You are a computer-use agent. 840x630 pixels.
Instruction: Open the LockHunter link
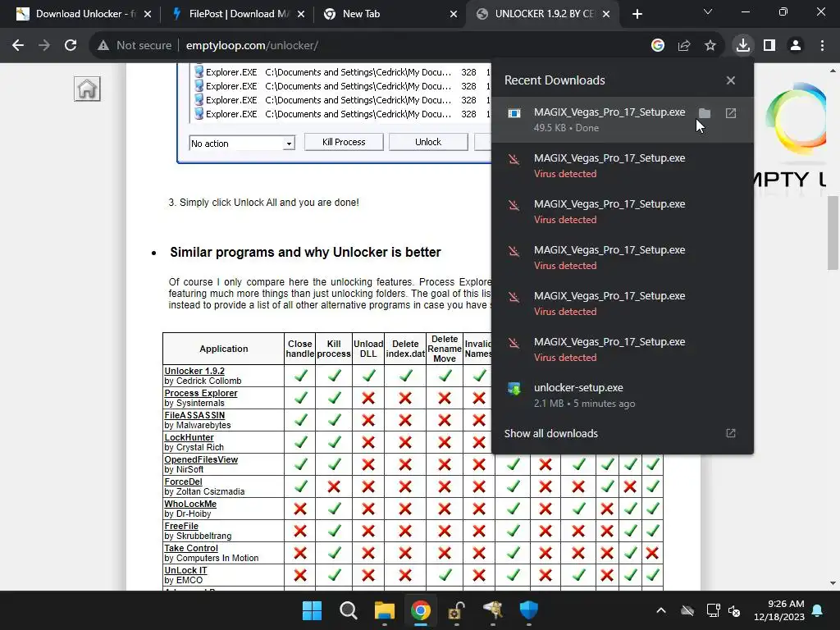click(x=189, y=437)
